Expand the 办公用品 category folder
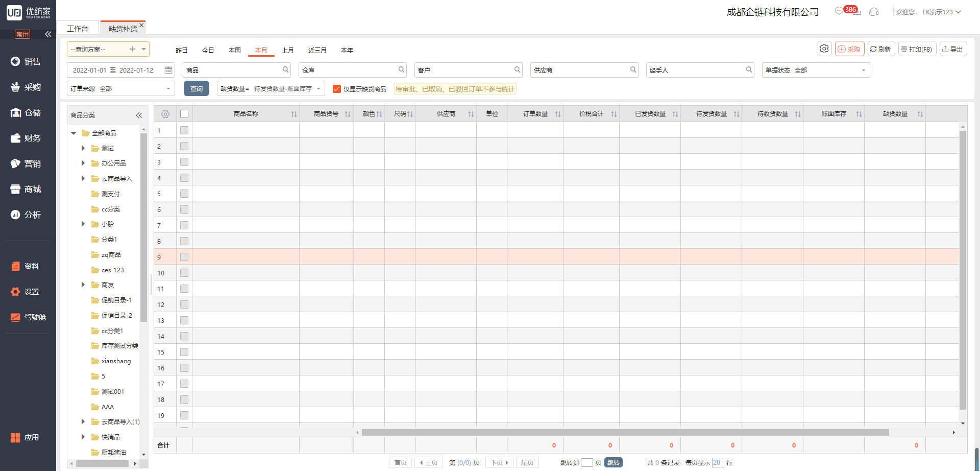Screen dimensions: 980x471 click(x=83, y=163)
